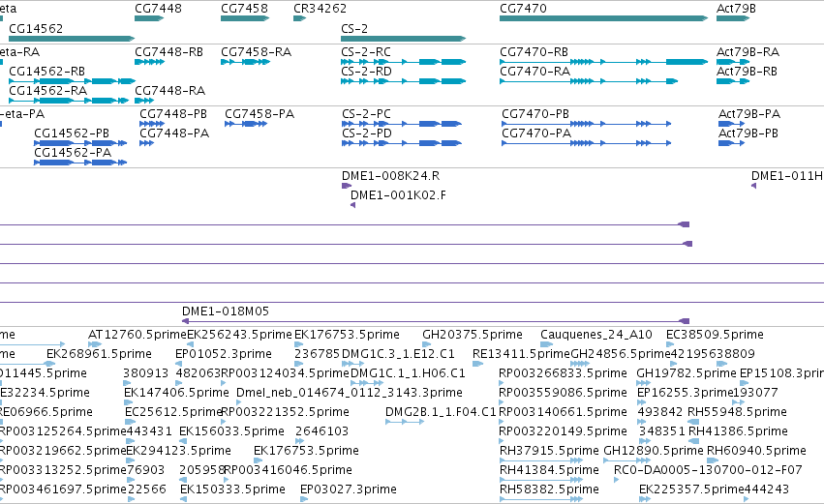Select EST RP003140661.5prime

[x=563, y=412]
